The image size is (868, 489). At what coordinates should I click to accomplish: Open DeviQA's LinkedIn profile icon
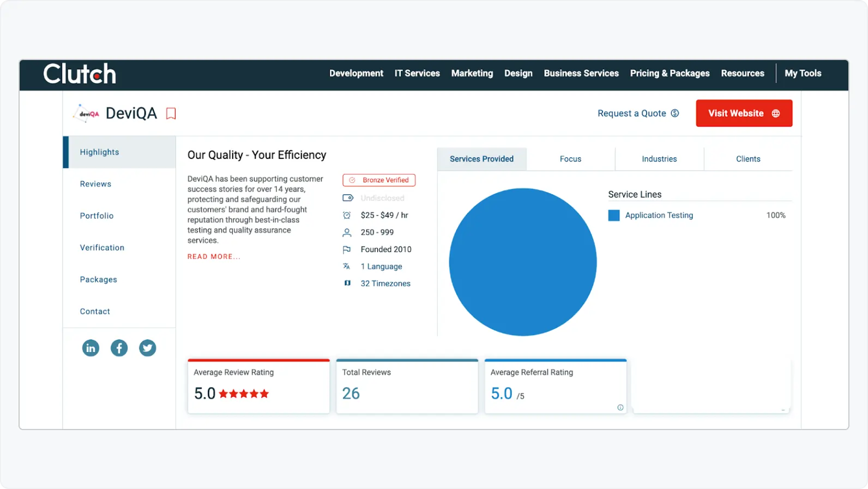click(x=91, y=348)
